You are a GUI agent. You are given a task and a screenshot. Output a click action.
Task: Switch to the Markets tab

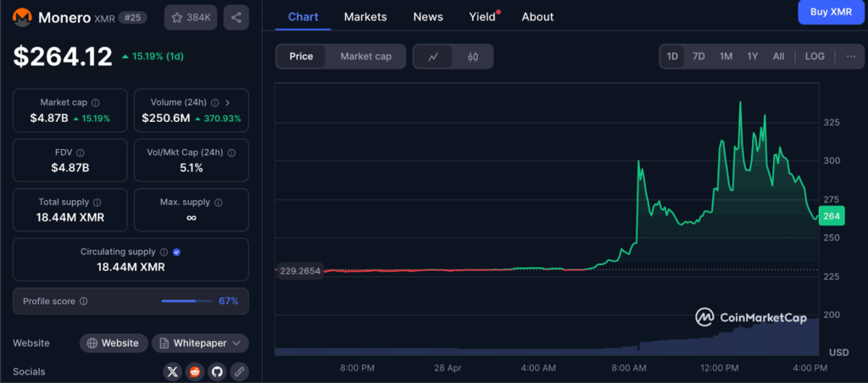[x=365, y=17]
